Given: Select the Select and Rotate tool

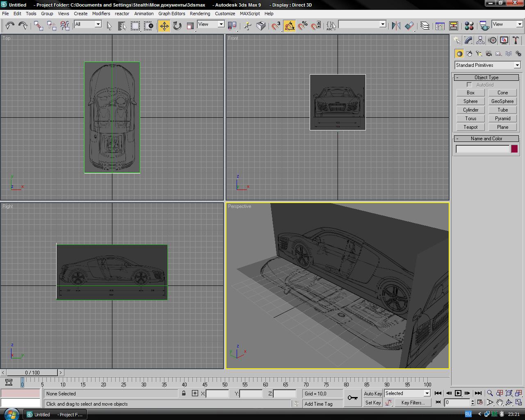Looking at the screenshot, I should coord(177,26).
